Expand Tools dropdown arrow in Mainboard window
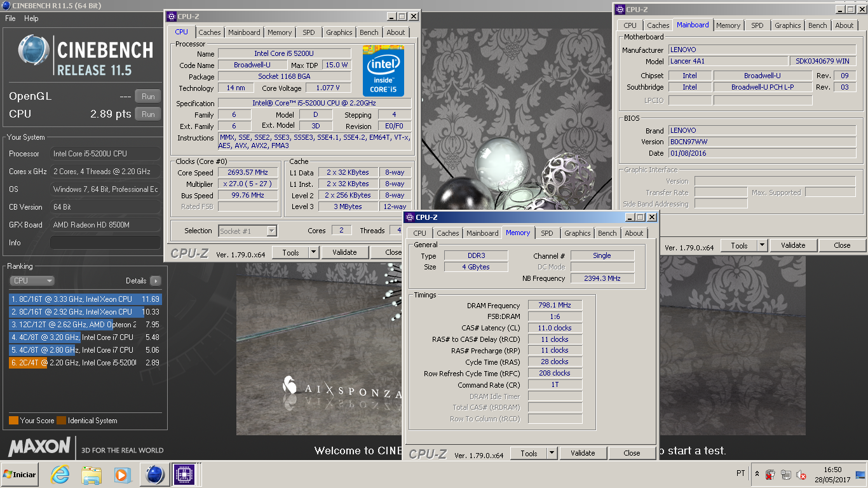Image resolution: width=868 pixels, height=488 pixels. pos(762,245)
